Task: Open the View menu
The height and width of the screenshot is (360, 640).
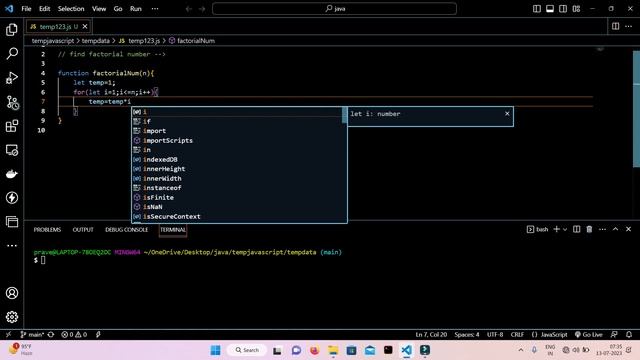Action: point(99,9)
